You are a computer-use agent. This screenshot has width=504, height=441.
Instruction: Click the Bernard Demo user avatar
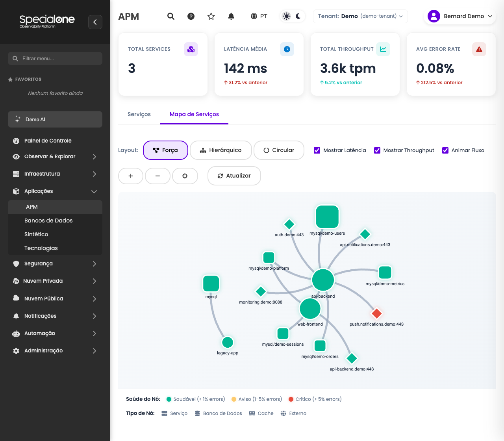click(434, 16)
